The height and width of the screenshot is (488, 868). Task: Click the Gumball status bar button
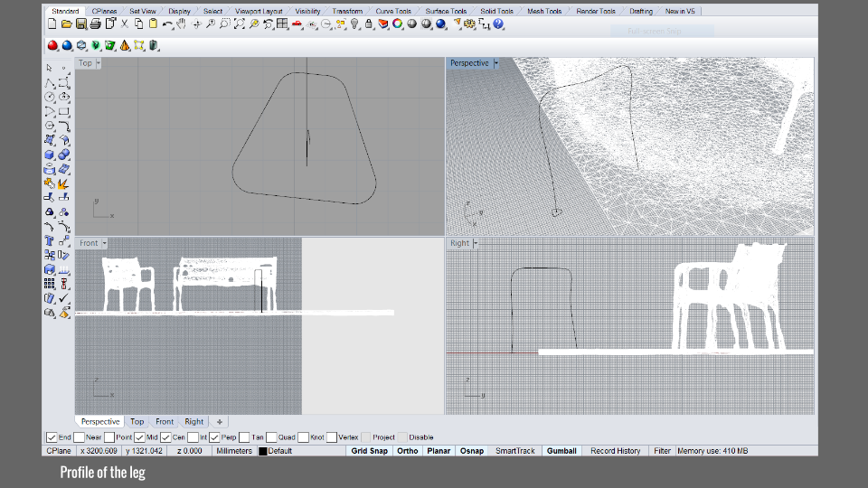561,451
